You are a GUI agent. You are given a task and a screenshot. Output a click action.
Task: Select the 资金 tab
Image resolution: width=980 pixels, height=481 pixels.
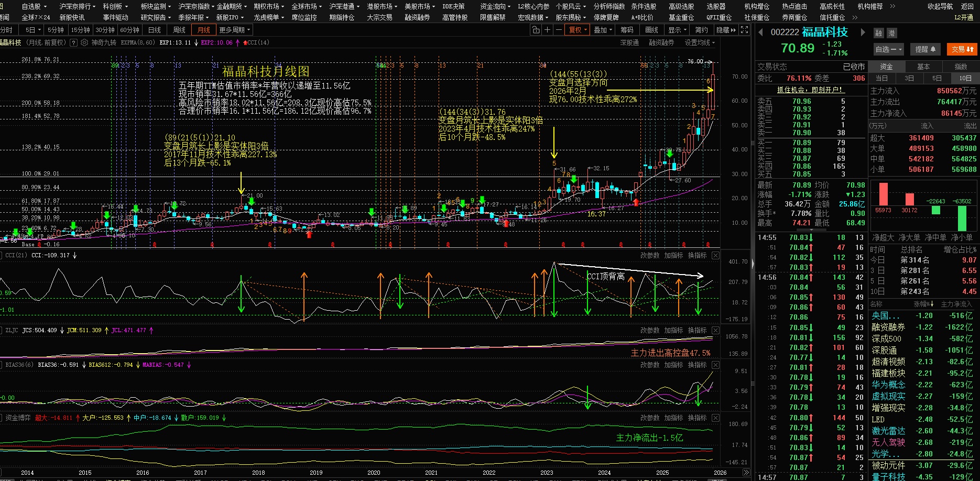[x=886, y=67]
